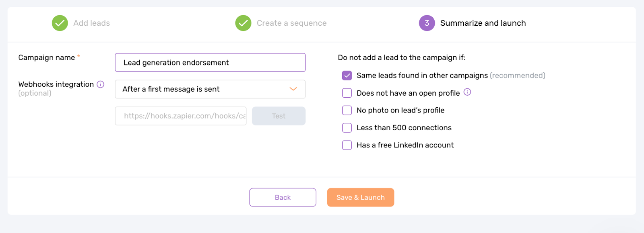Click the info icon near Does not have an open profile

(467, 92)
